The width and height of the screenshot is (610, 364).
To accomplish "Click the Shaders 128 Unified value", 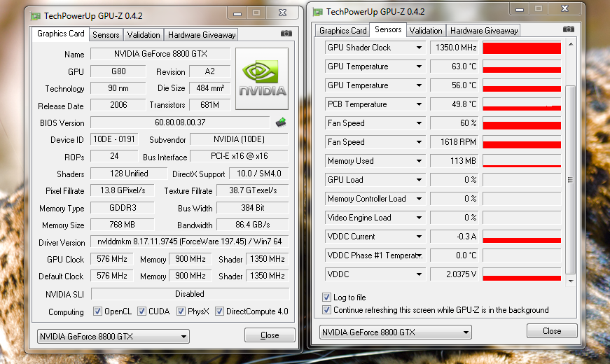I will (129, 174).
